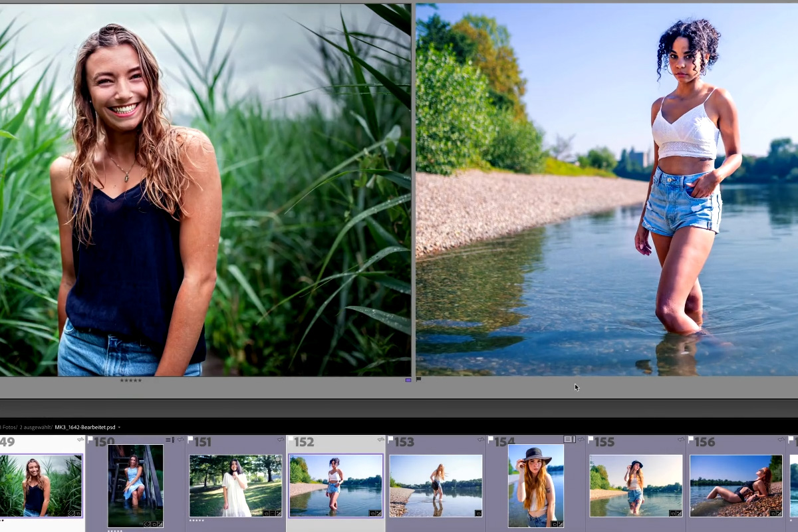
Task: Click the metadata badge icon on photo 154
Action: pos(569,440)
